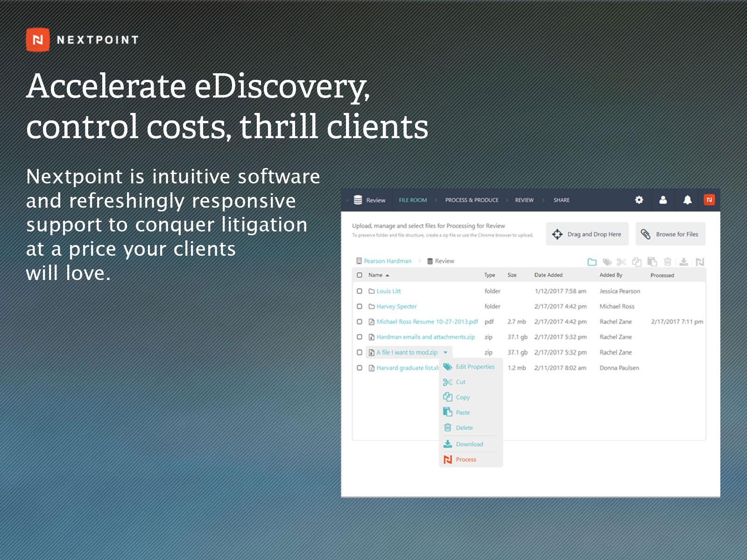Click the Nextpoint logo at top of slide
This screenshot has height=560, width=747.
82,40
